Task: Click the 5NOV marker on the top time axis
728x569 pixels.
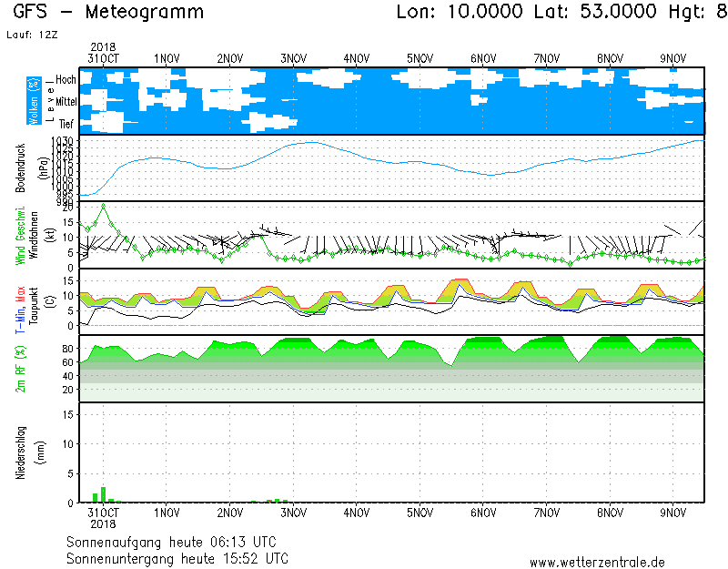Action: click(x=420, y=58)
